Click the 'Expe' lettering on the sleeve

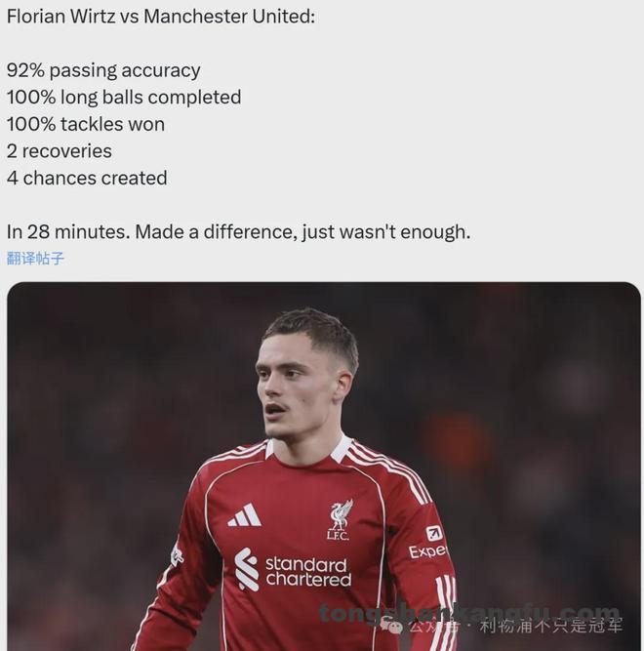click(x=426, y=552)
